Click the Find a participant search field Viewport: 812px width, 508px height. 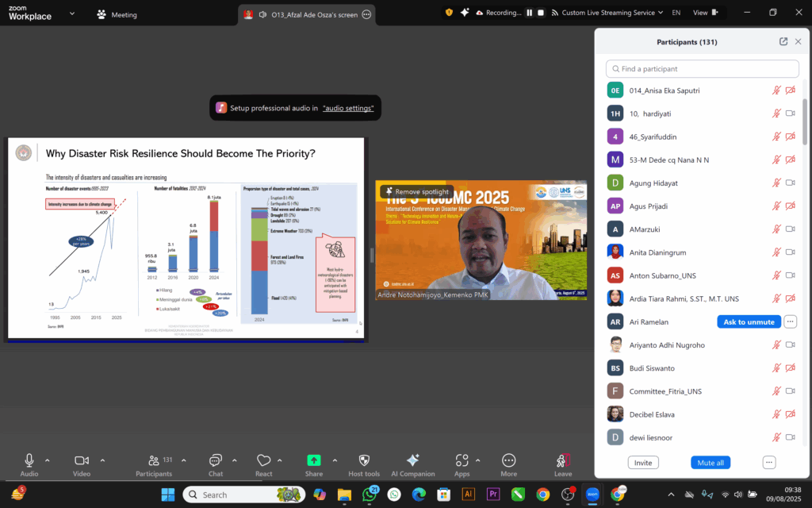click(703, 69)
